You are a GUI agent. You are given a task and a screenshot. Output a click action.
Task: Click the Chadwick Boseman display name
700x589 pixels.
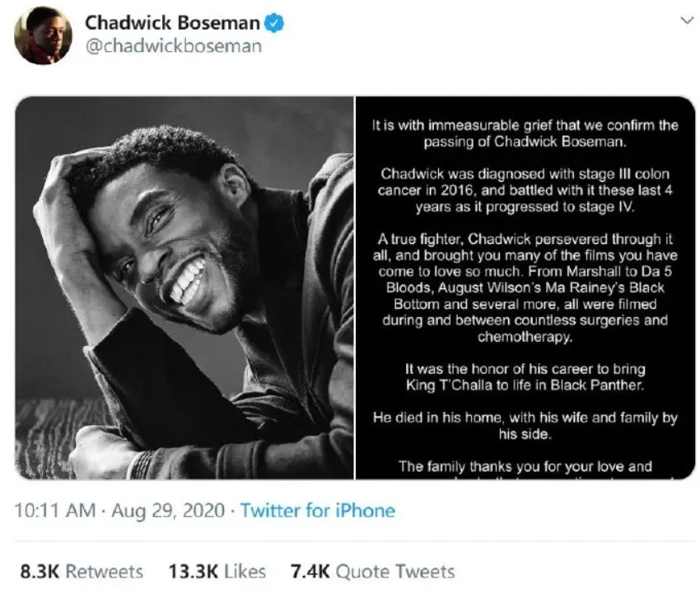tap(172, 23)
